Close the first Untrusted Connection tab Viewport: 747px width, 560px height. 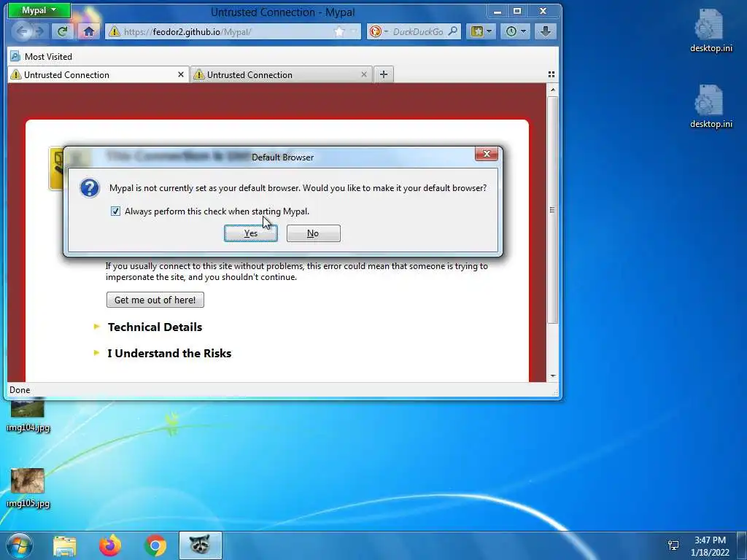coord(181,75)
